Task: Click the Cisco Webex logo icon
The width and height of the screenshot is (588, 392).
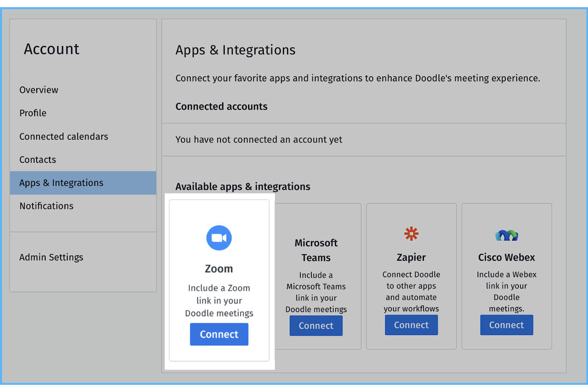Action: coord(507,236)
